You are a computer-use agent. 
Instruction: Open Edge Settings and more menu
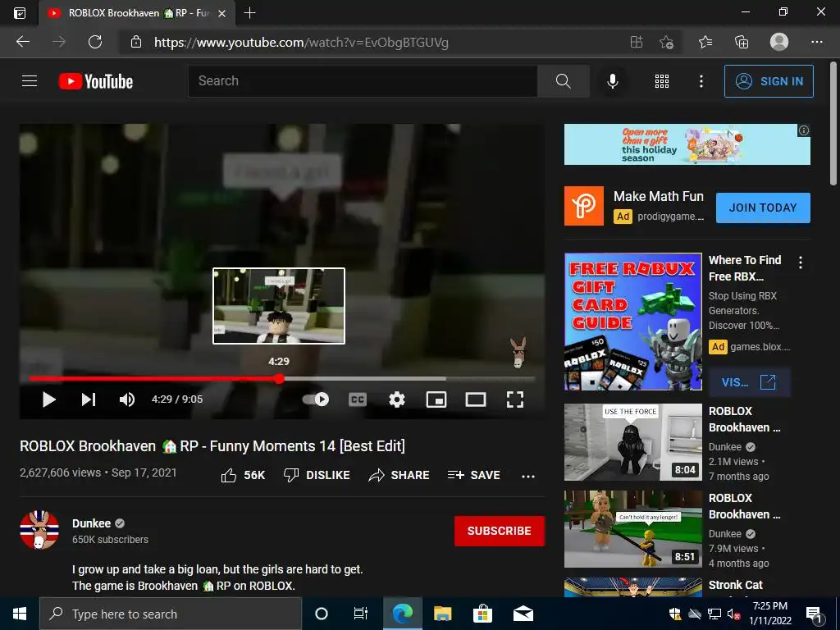tap(816, 42)
